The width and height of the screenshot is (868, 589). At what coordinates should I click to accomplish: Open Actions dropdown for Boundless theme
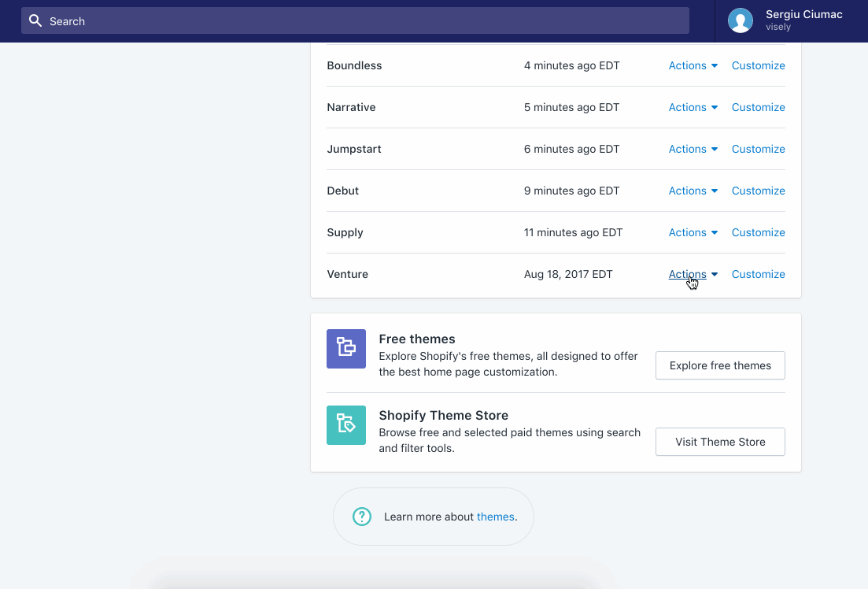693,66
